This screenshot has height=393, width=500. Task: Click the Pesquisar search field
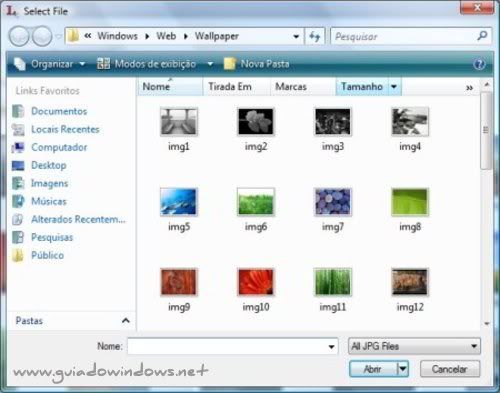coord(403,36)
